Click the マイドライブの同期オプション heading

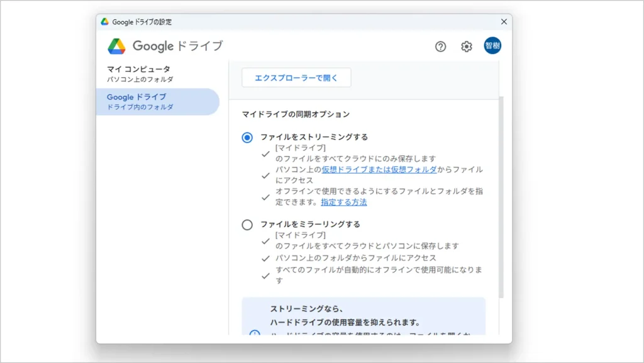(x=296, y=114)
